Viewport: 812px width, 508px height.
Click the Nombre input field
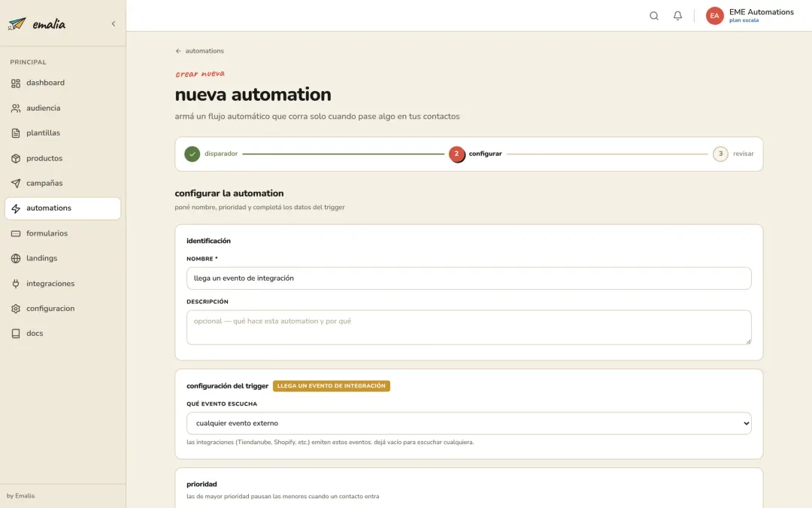point(468,278)
